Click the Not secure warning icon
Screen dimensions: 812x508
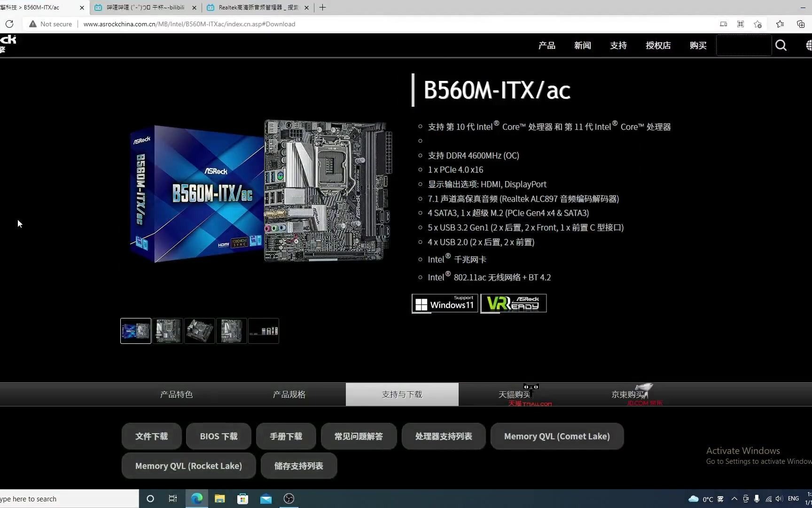pyautogui.click(x=32, y=24)
